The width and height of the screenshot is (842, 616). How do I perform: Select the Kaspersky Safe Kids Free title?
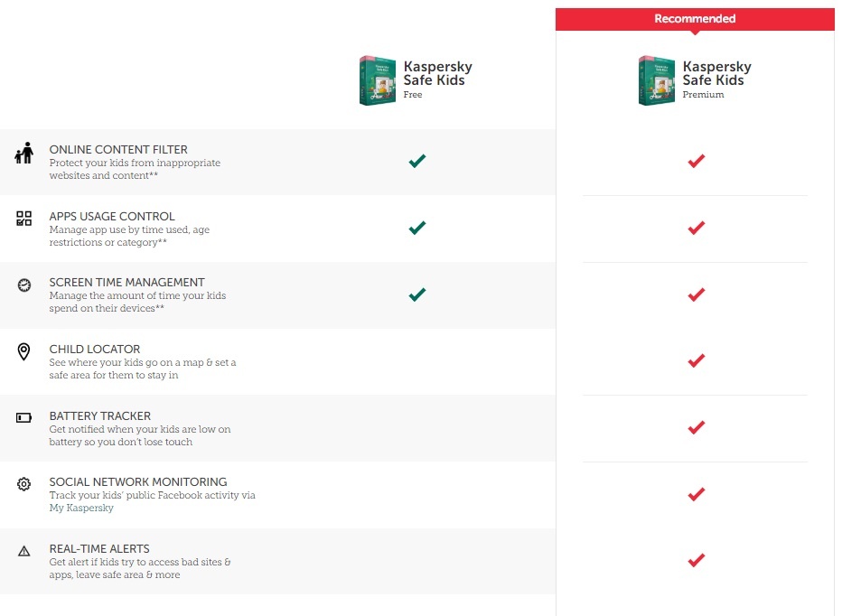click(x=437, y=73)
